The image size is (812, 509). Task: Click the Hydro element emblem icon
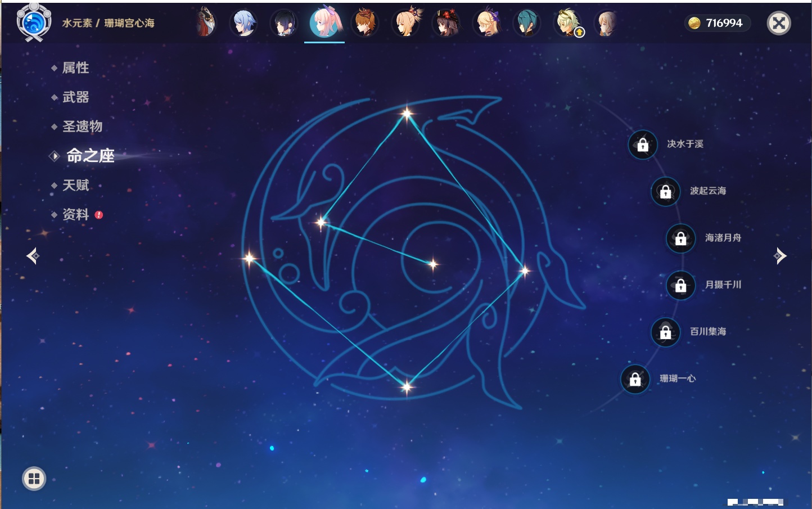pos(34,22)
